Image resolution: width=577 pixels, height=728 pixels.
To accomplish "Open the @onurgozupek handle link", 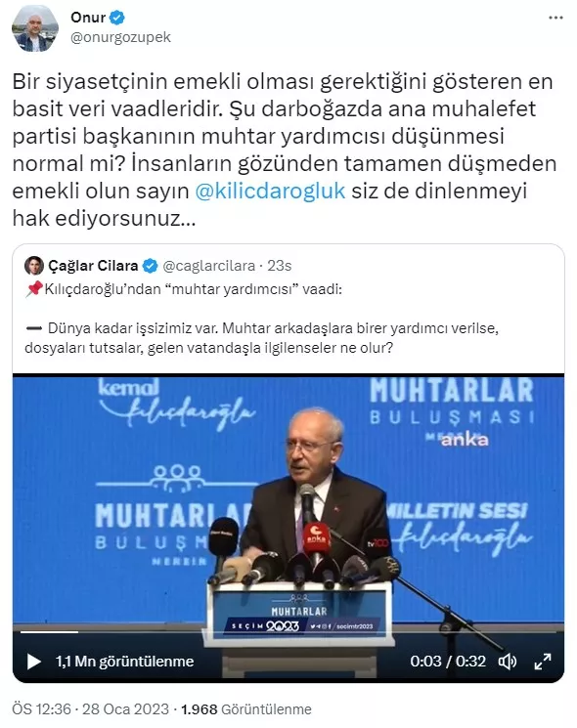I will (121, 37).
